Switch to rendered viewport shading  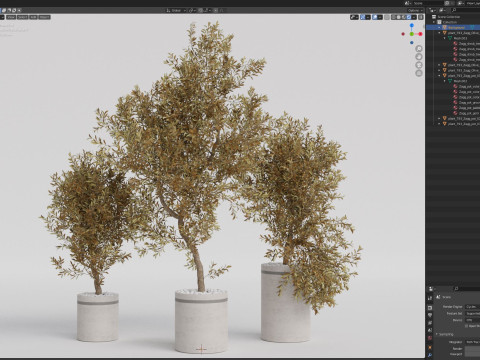[409, 17]
